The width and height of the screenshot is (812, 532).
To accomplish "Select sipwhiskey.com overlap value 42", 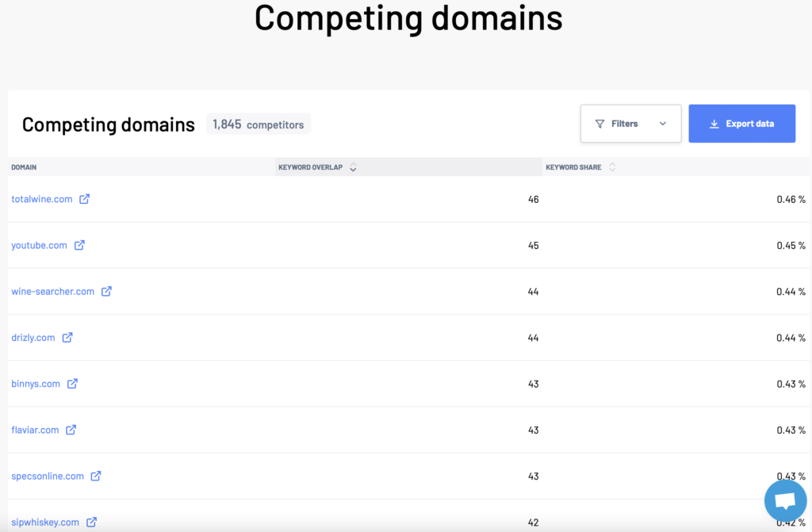I will (x=534, y=522).
